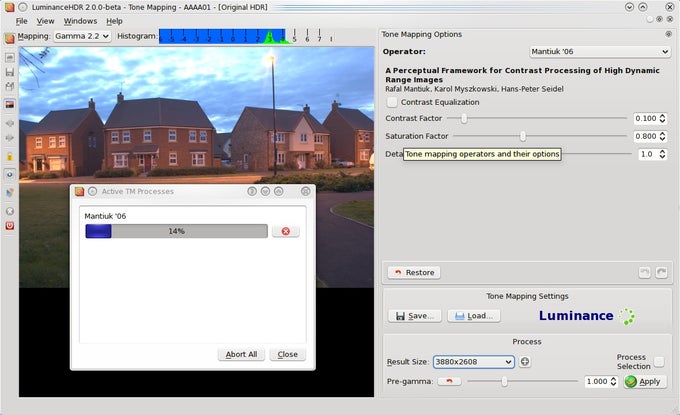Click the Saturation Factor slider handle
This screenshot has width=680, height=415.
(523, 136)
